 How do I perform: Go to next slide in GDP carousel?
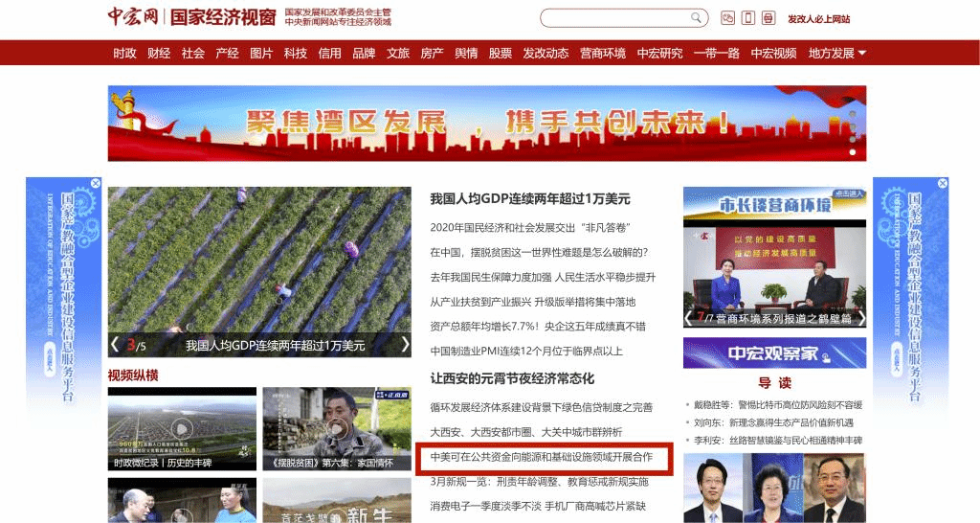(405, 345)
